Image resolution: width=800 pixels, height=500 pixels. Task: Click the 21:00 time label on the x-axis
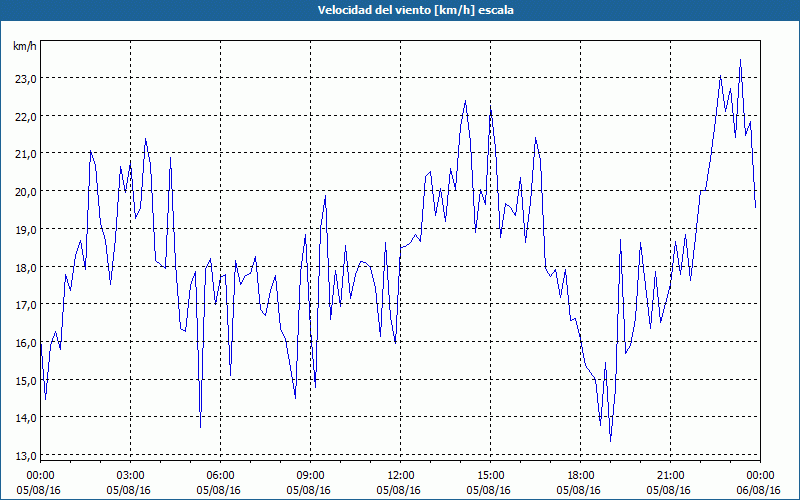[670, 476]
